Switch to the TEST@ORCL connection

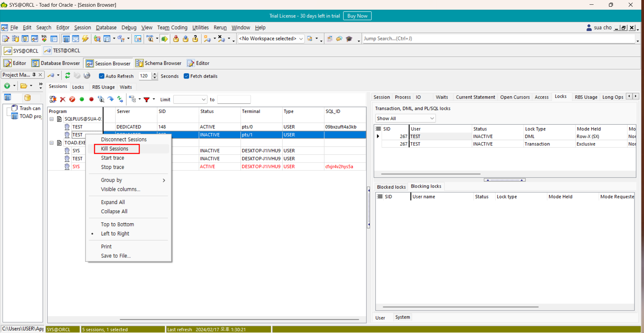[62, 51]
